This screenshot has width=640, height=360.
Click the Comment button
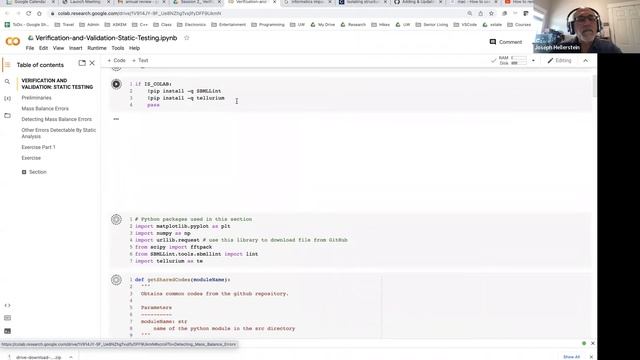[x=506, y=42]
